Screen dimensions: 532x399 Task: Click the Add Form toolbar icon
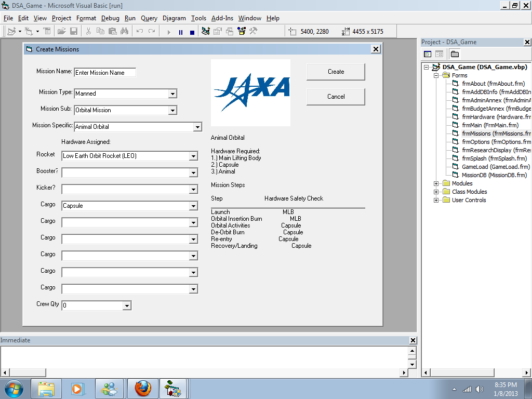[x=29, y=31]
